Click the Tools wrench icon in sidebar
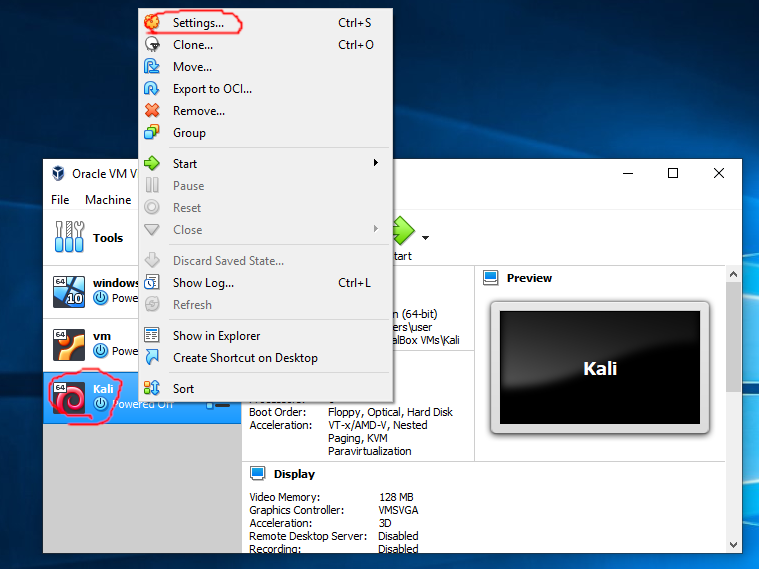This screenshot has height=569, width=759. 69,237
